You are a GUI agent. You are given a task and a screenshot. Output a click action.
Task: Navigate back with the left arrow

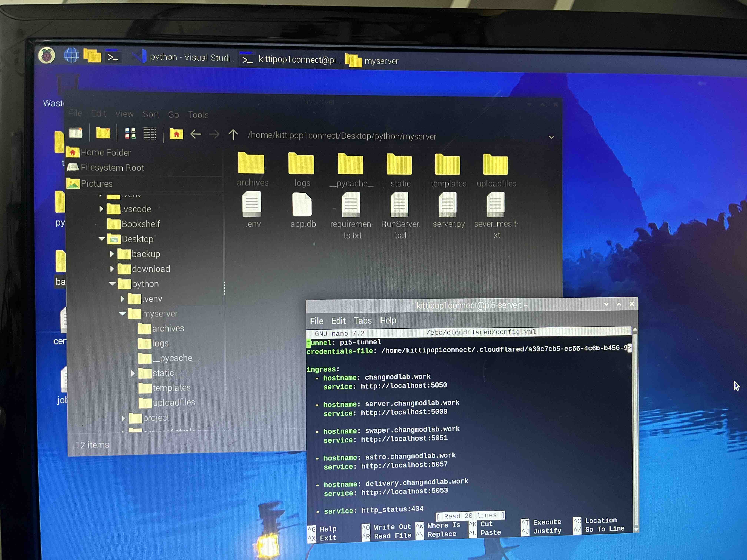pyautogui.click(x=196, y=134)
